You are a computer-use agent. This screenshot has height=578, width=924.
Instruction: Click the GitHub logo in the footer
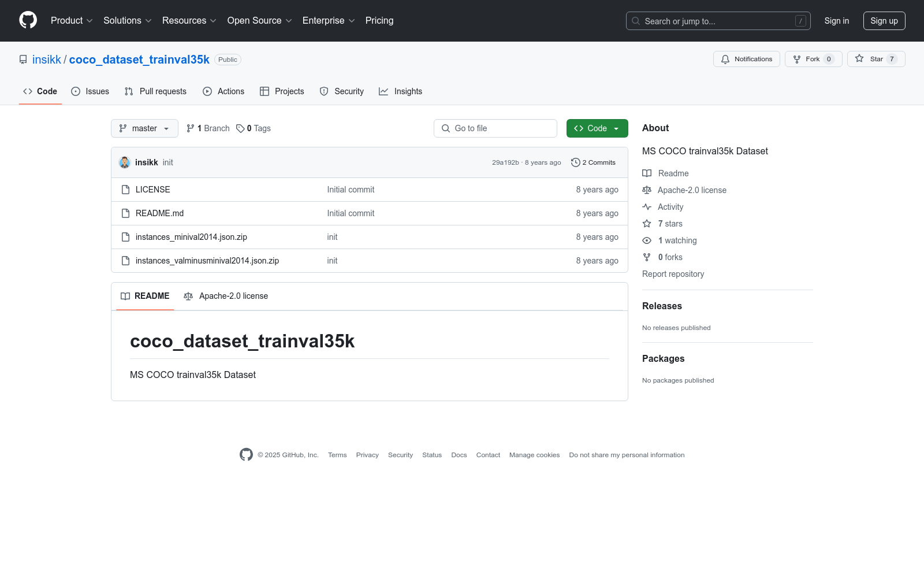point(246,455)
